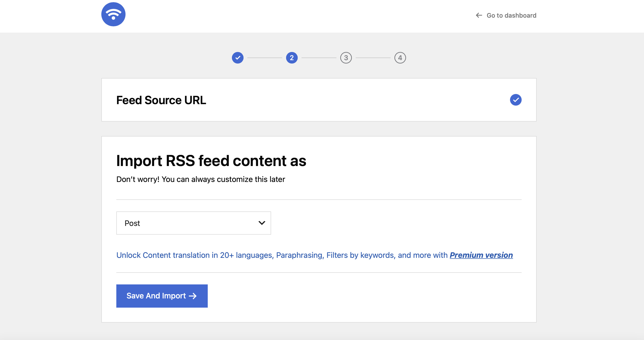Image resolution: width=644 pixels, height=340 pixels.
Task: Click the arrow icon inside Save And Import
Action: point(193,296)
